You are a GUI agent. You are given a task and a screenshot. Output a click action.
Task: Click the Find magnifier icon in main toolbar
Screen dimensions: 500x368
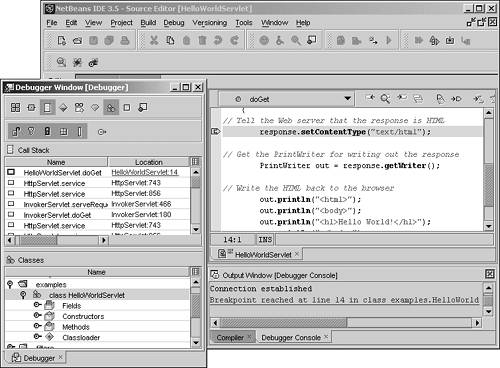(x=296, y=40)
